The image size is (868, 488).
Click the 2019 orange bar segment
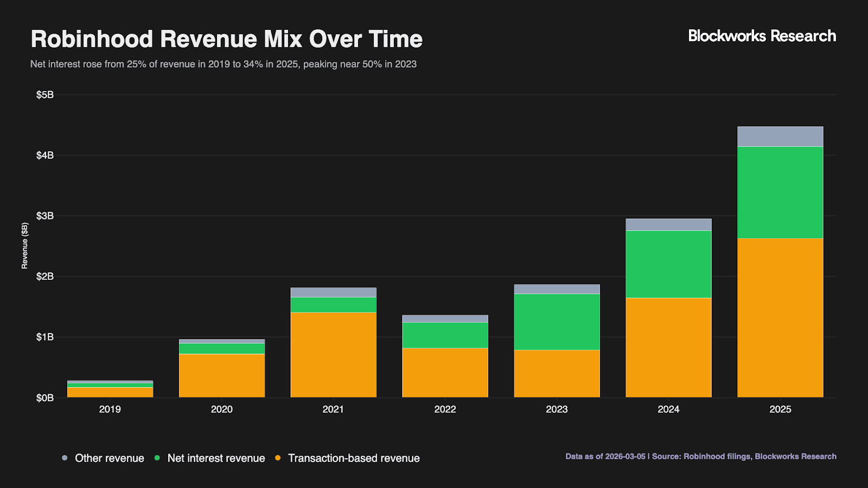tap(110, 392)
